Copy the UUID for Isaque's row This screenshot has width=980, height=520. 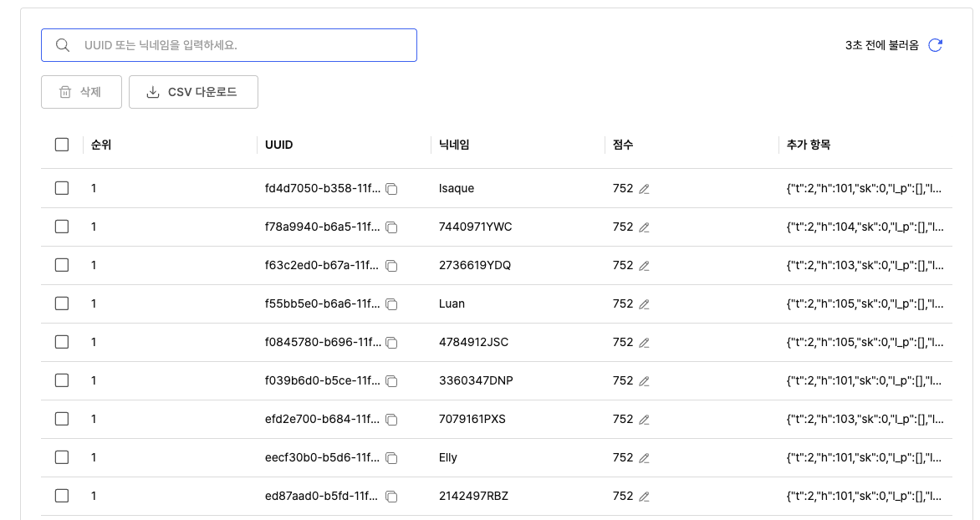coord(391,189)
